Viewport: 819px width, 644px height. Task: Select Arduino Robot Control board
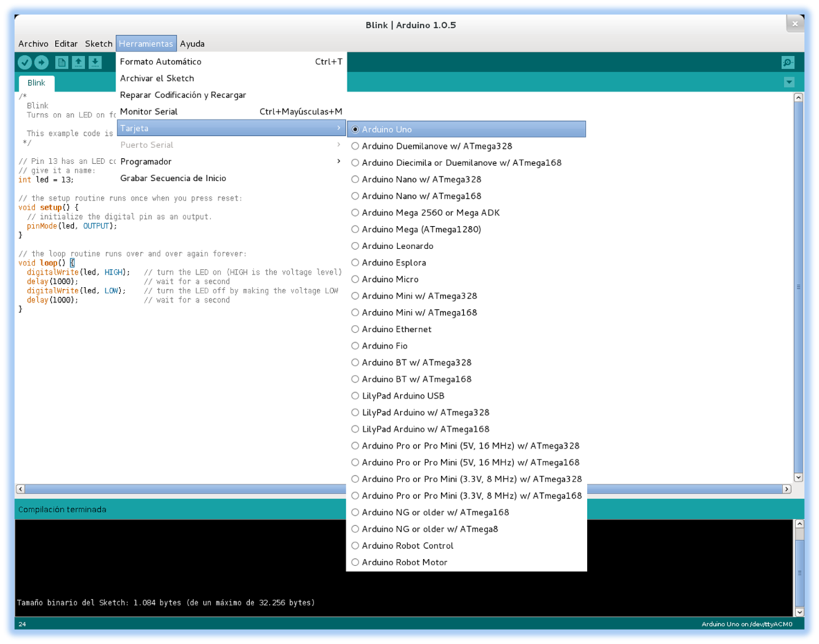pos(467,546)
